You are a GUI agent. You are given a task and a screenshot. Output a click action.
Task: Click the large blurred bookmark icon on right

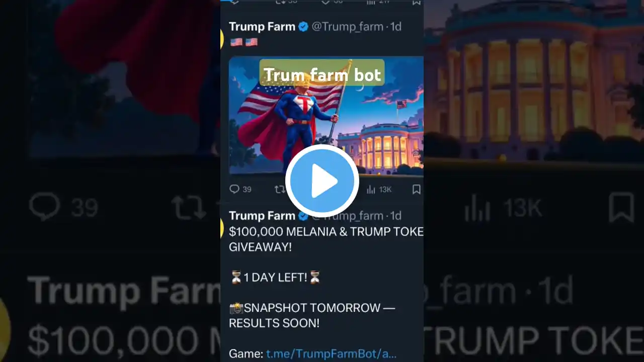click(622, 207)
